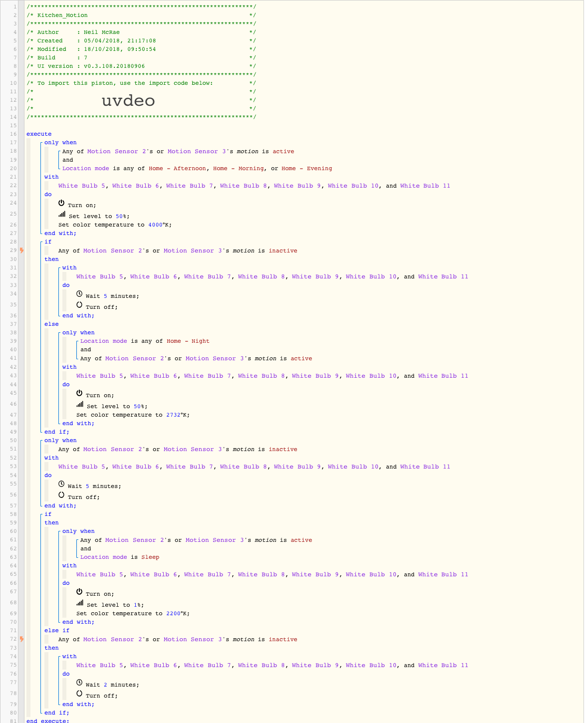Select the import code uvdeo
This screenshot has height=723, width=588.
tap(128, 101)
